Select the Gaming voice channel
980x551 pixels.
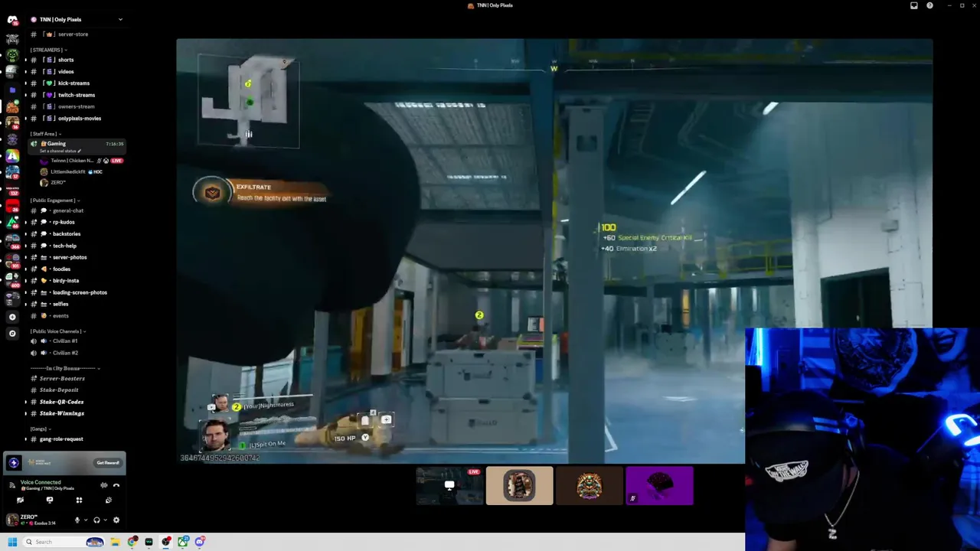[x=77, y=144]
